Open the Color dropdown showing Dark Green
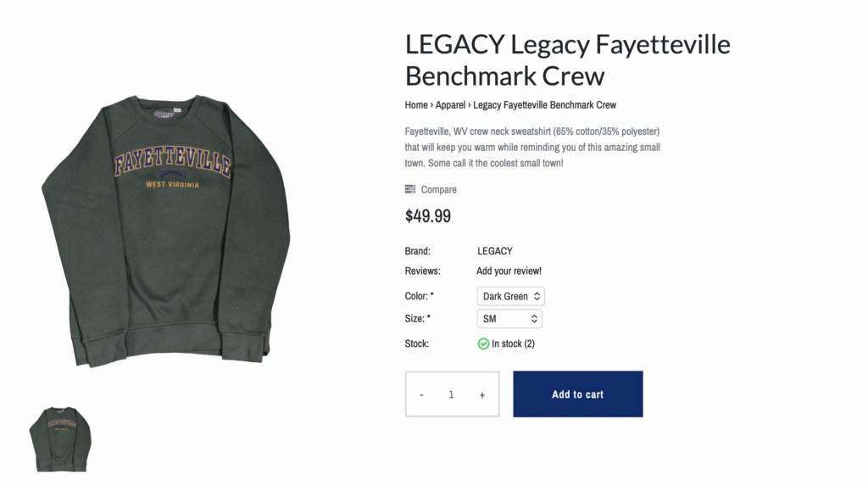Screen dimensions: 868x486 (x=510, y=296)
